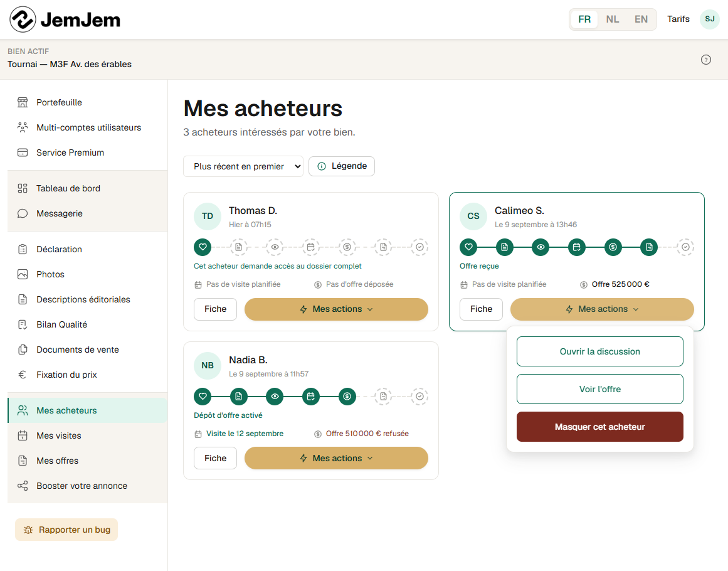
Task: Open Fiche for Thomas D.
Action: click(x=216, y=309)
